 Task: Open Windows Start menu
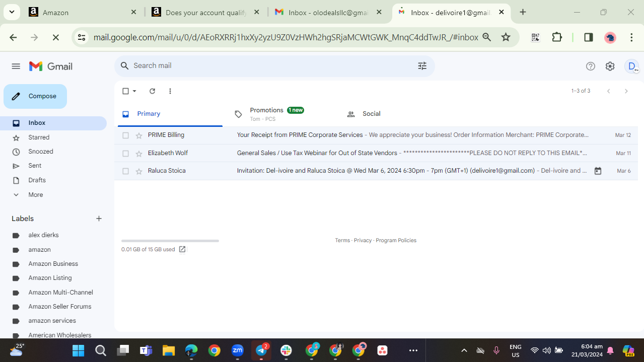[78, 350]
